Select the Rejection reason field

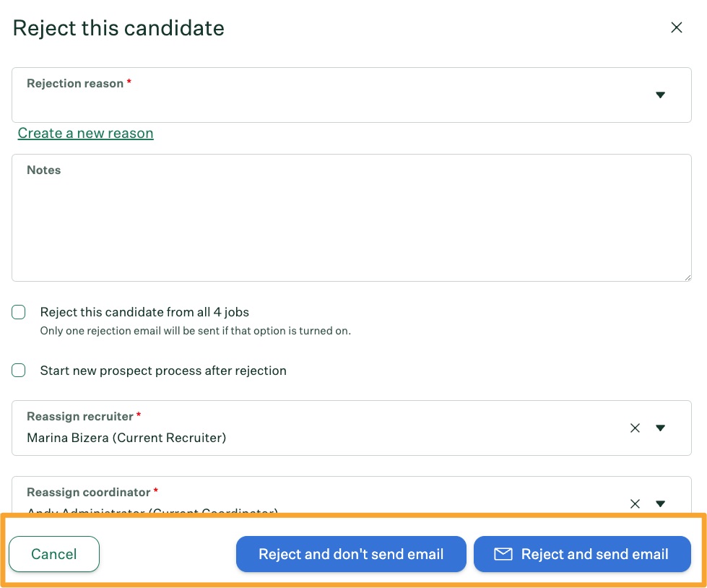[351, 95]
